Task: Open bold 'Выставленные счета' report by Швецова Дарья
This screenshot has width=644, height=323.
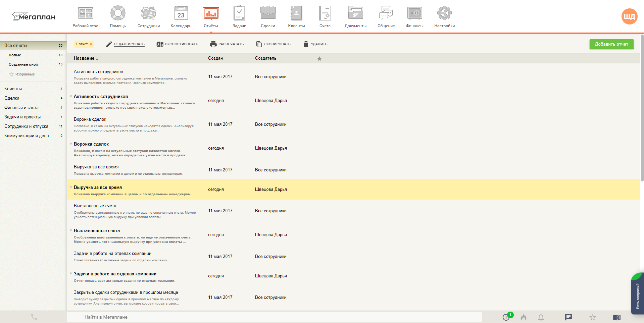Action: (97, 231)
